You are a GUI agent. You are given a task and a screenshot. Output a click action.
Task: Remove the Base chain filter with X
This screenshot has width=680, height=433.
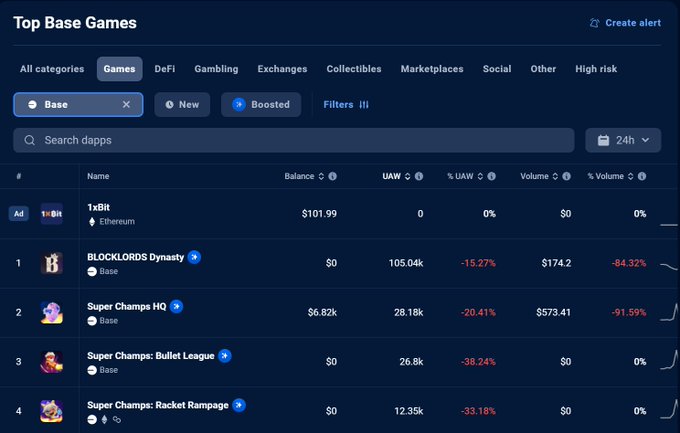126,105
